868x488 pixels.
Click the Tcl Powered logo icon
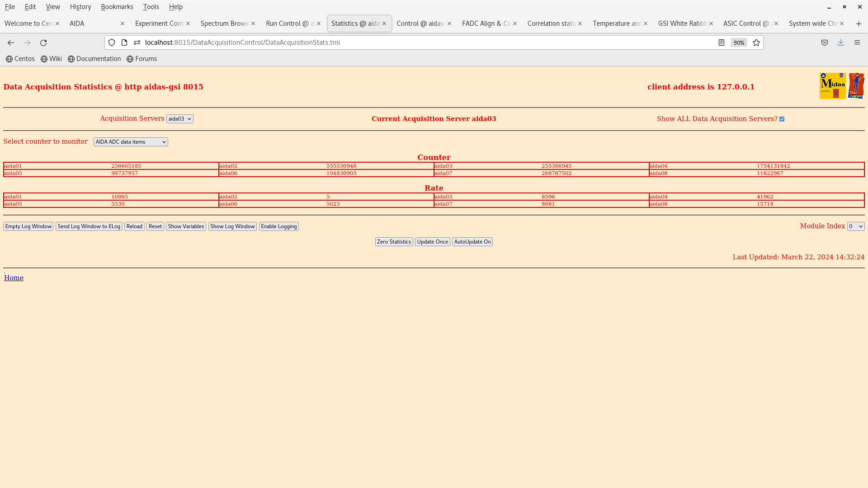coord(856,86)
